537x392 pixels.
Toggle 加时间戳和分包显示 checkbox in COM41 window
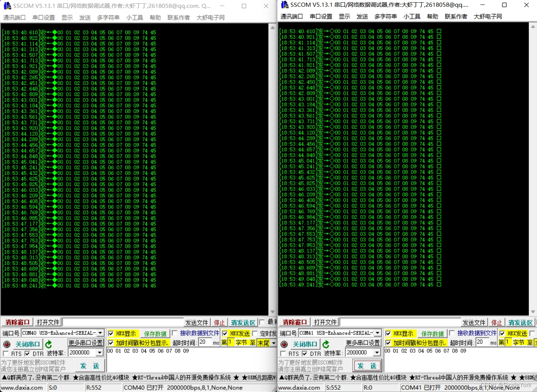click(388, 342)
